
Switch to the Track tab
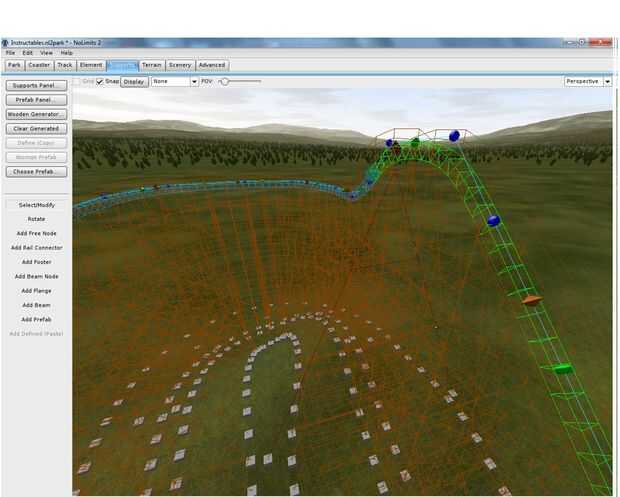coord(65,65)
